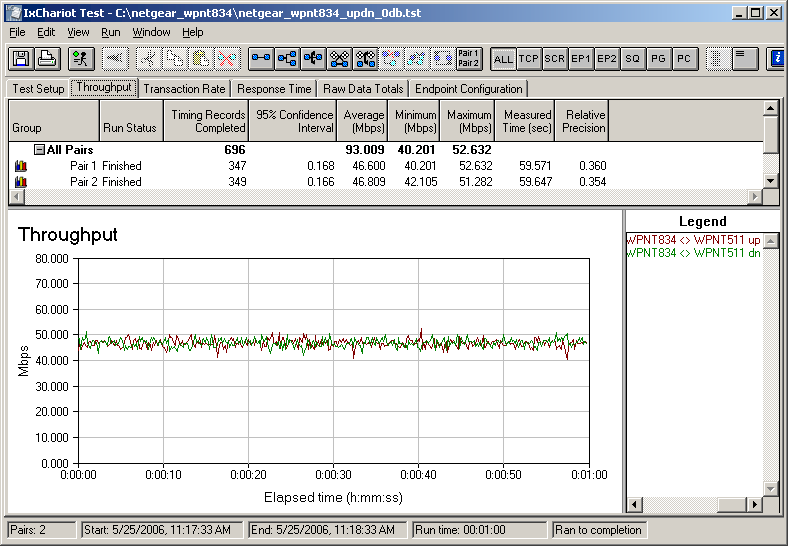The image size is (788, 546).
Task: Click the Paste clipboard icon
Action: 201,59
